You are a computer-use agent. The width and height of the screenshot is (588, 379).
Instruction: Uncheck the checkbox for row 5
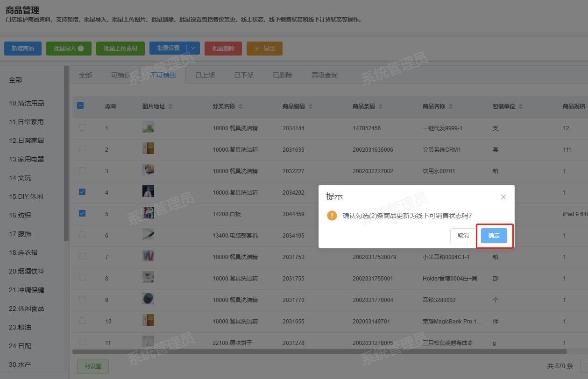coord(82,213)
